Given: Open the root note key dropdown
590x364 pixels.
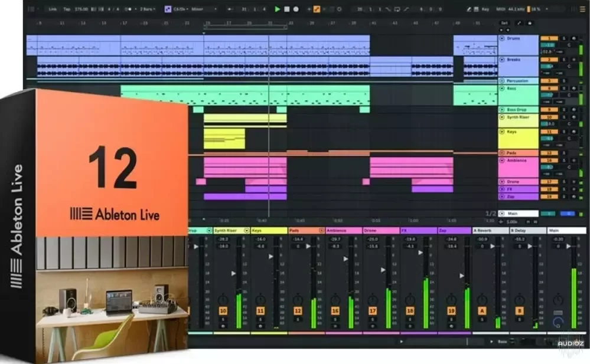Looking at the screenshot, I should [181, 9].
